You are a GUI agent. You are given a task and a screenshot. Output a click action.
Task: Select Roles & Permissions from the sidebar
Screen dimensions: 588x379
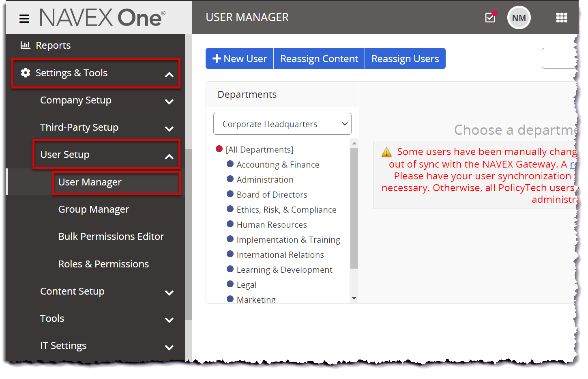[x=103, y=264]
